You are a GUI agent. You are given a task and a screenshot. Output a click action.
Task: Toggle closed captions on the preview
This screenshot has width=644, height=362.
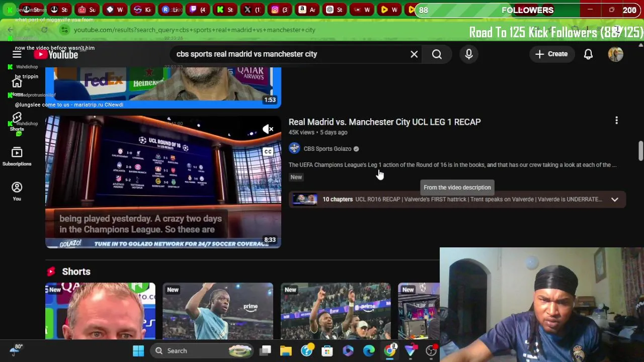(x=268, y=152)
